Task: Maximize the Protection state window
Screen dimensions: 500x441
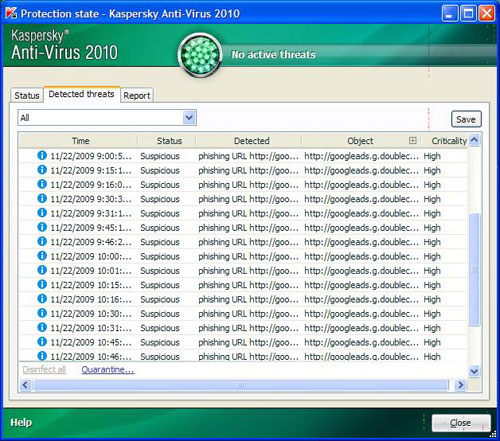Action: point(468,14)
